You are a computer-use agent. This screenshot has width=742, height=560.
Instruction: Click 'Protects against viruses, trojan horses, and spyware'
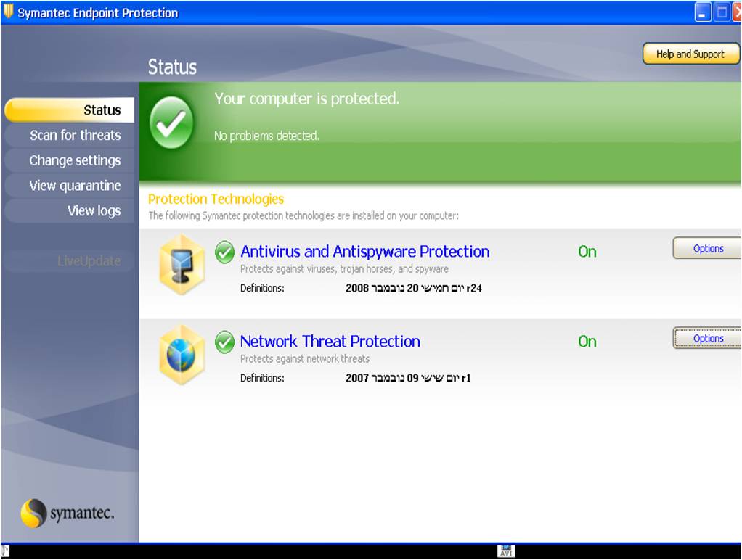[344, 269]
